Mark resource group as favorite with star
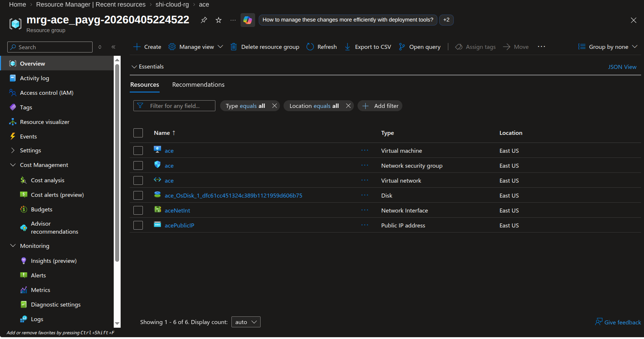 pos(219,20)
